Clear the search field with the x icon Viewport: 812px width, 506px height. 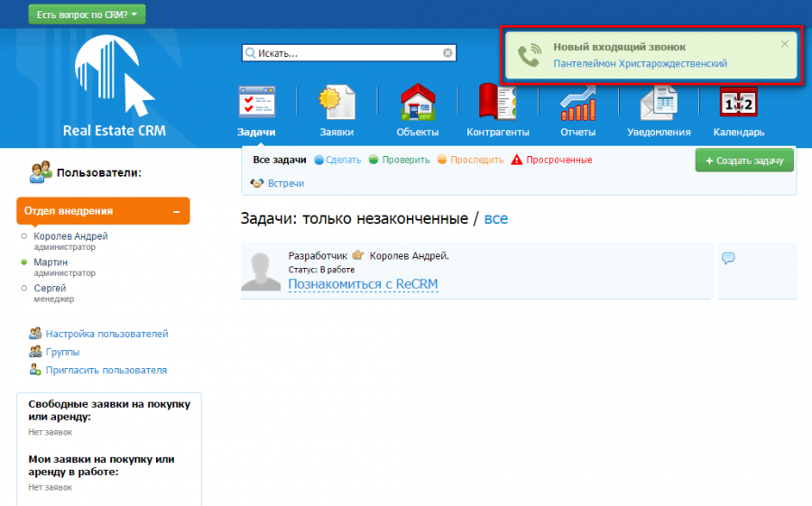pyautogui.click(x=448, y=53)
